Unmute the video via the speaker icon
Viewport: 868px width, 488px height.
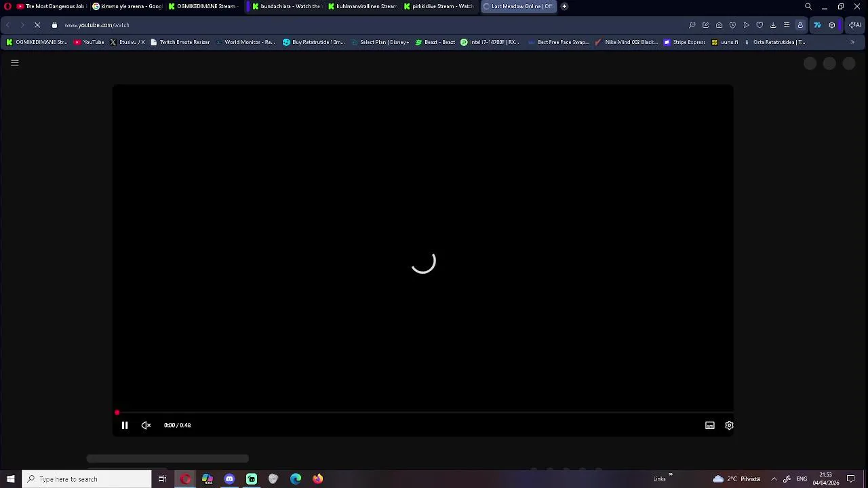(x=146, y=425)
